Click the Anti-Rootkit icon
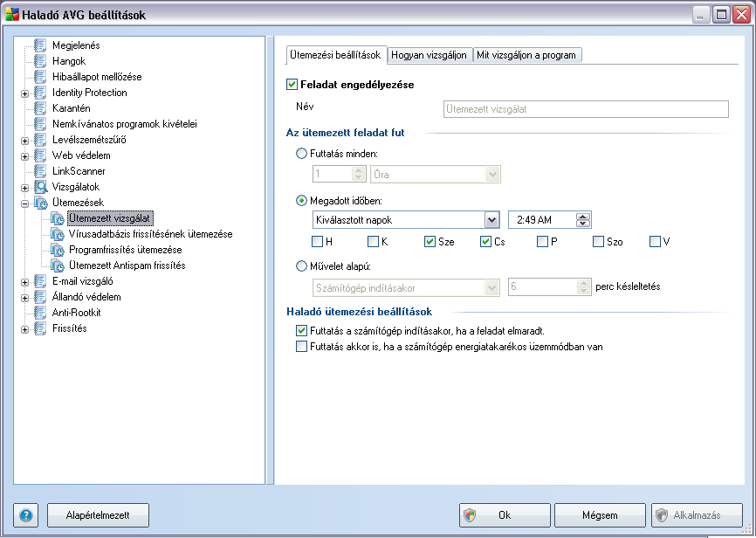 click(x=40, y=313)
